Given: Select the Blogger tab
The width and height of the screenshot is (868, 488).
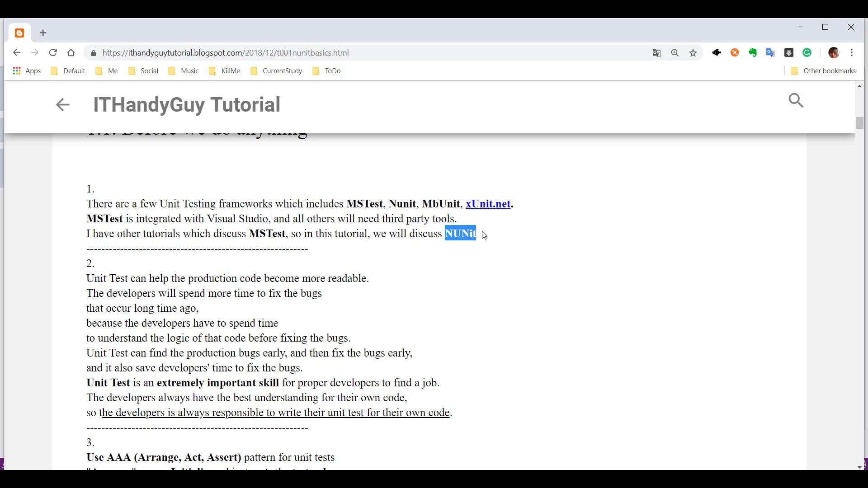Looking at the screenshot, I should (19, 33).
